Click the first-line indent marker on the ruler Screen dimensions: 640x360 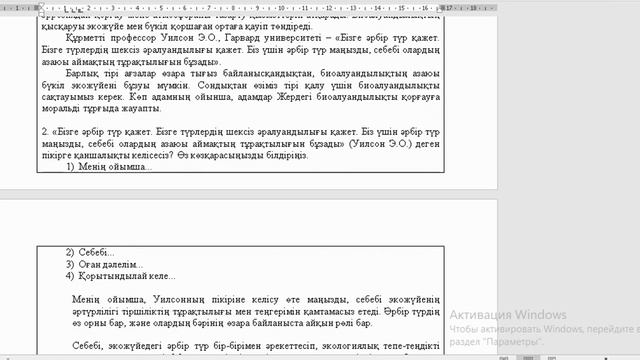click(41, 5)
